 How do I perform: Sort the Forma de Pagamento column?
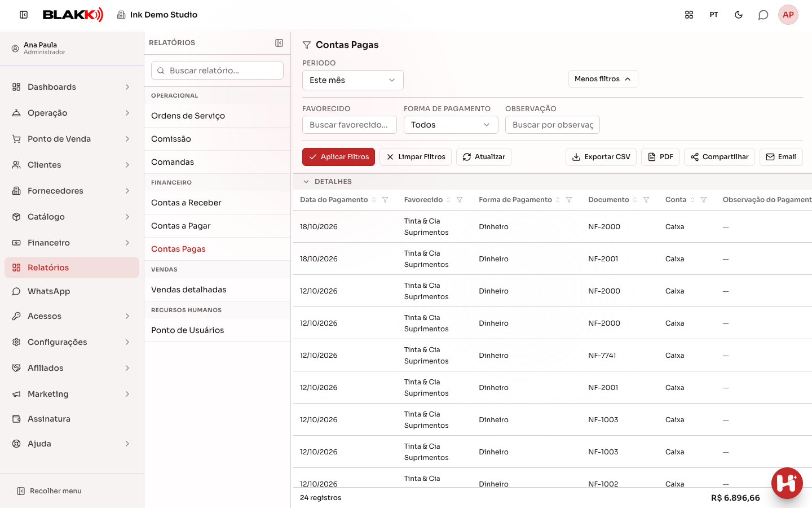[558, 200]
